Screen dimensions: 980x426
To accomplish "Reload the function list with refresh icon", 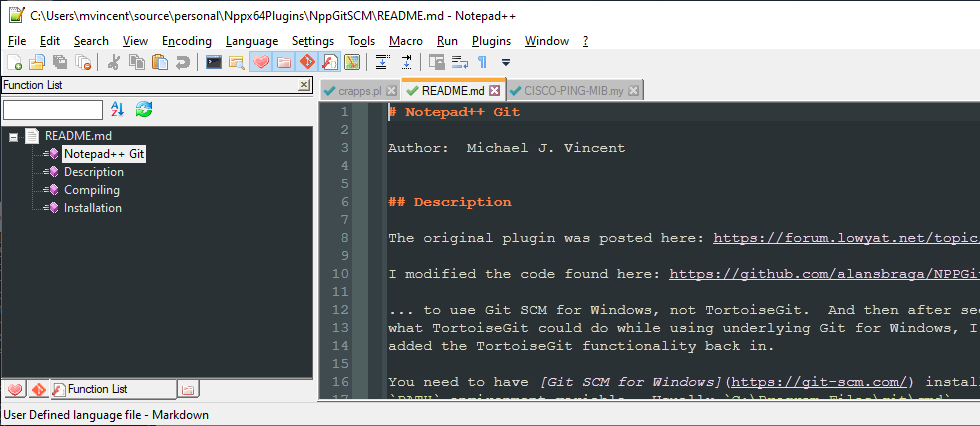I will pyautogui.click(x=144, y=109).
